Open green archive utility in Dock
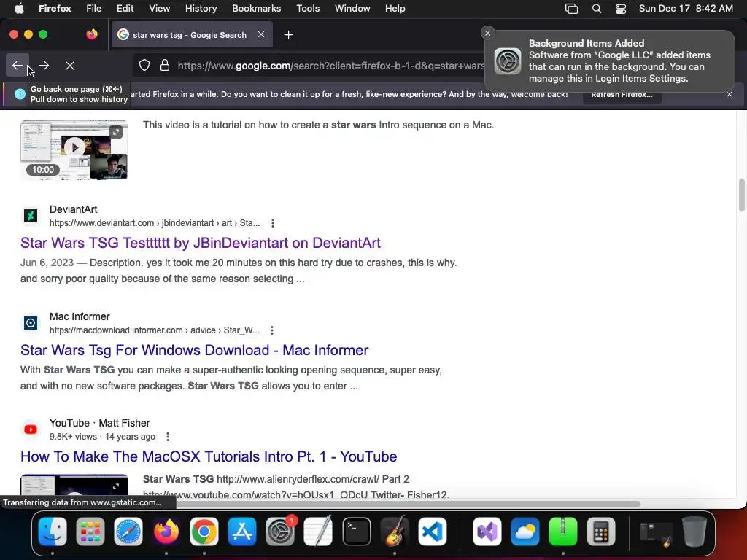The width and height of the screenshot is (747, 560). pos(563,532)
